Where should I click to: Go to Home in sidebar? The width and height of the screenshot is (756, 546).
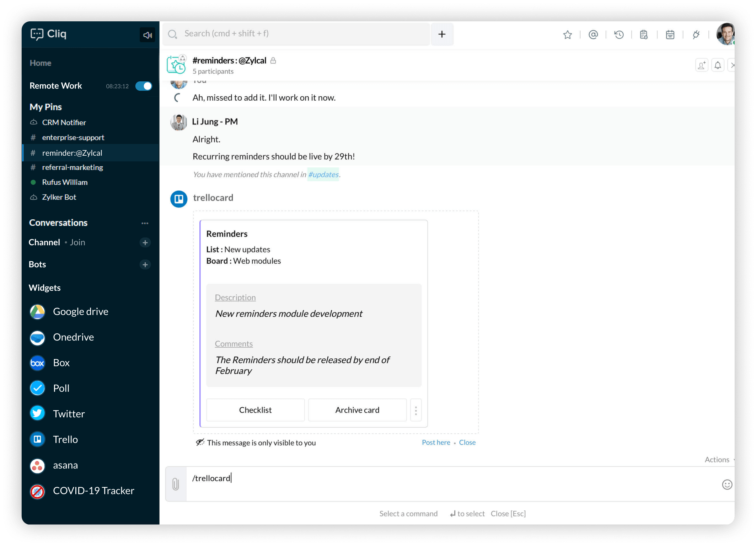pyautogui.click(x=41, y=63)
